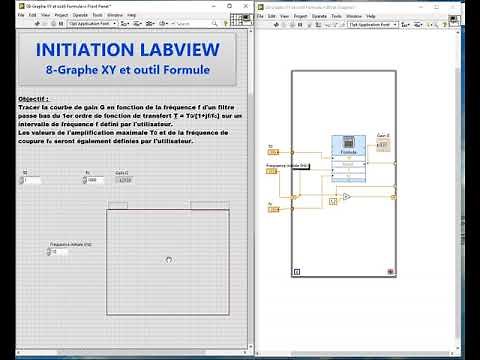480x360 pixels.
Task: Click Run Continuously in Block Diagram toolbar
Action: tap(284, 25)
